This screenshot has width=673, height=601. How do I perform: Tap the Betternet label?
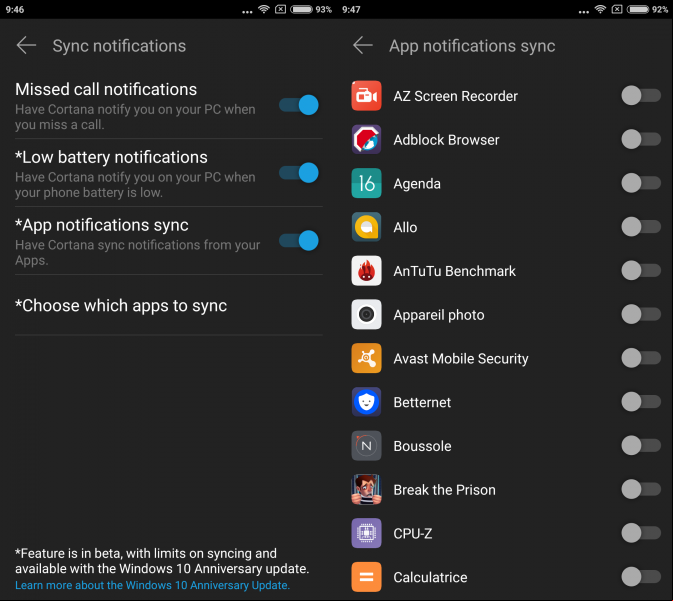pyautogui.click(x=422, y=403)
